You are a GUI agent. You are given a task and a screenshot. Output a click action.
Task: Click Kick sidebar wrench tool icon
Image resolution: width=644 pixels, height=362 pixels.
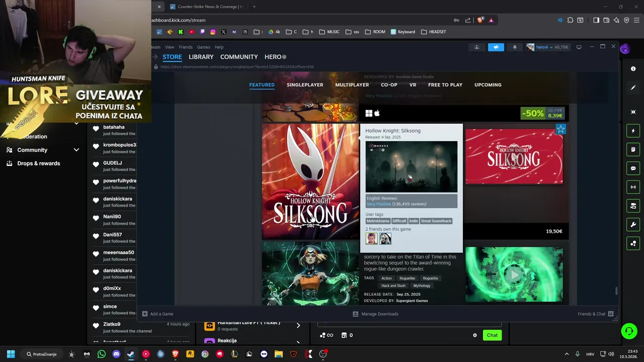(x=633, y=224)
